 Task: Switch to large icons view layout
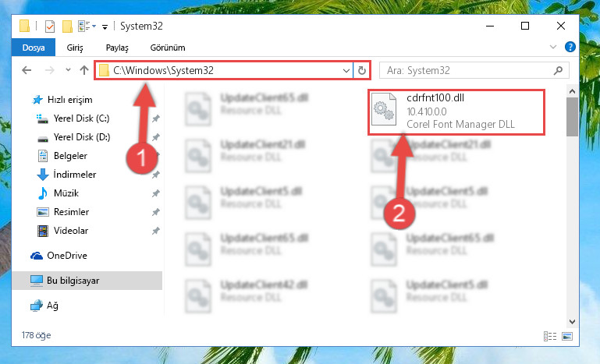[567, 336]
